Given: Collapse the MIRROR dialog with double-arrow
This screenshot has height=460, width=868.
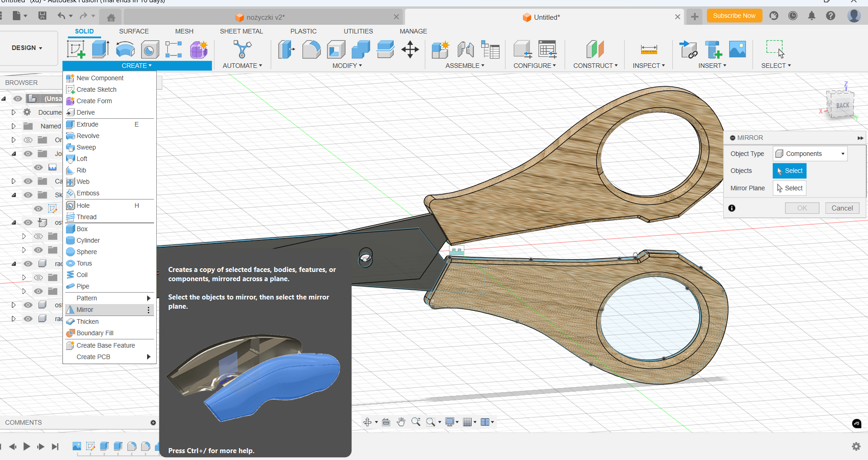Looking at the screenshot, I should coord(860,138).
